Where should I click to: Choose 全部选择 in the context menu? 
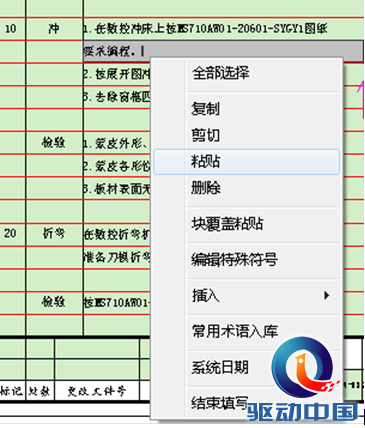tap(247, 73)
